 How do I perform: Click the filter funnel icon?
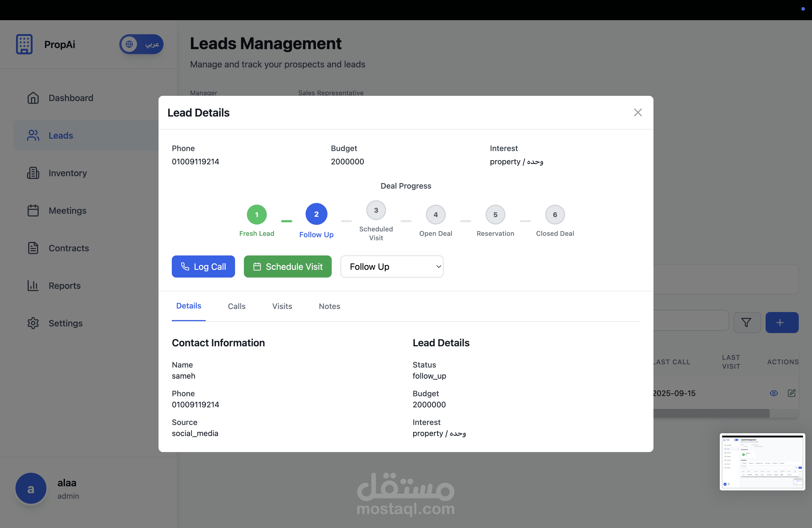(747, 322)
